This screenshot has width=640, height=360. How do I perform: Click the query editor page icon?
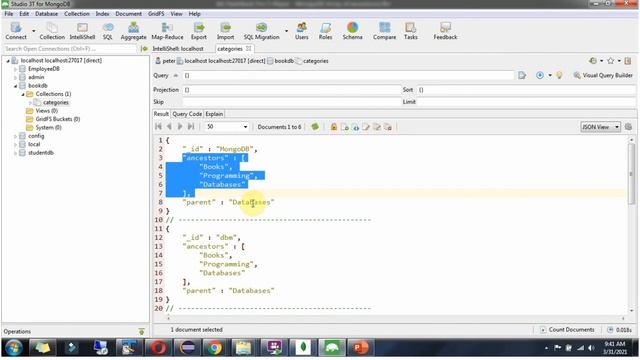point(522,75)
